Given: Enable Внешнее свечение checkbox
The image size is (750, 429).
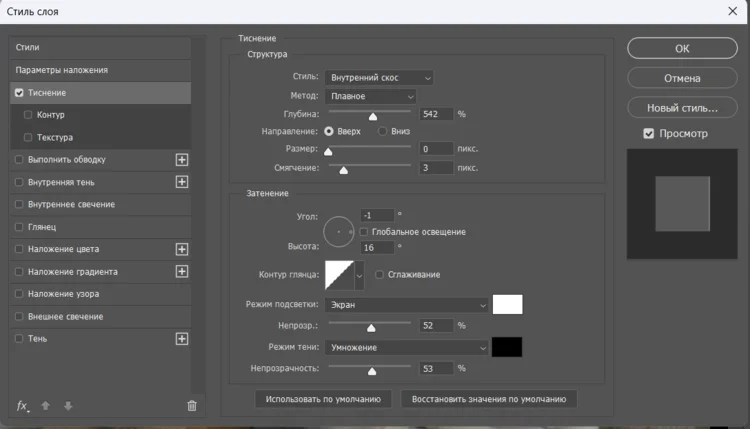Looking at the screenshot, I should 19,316.
